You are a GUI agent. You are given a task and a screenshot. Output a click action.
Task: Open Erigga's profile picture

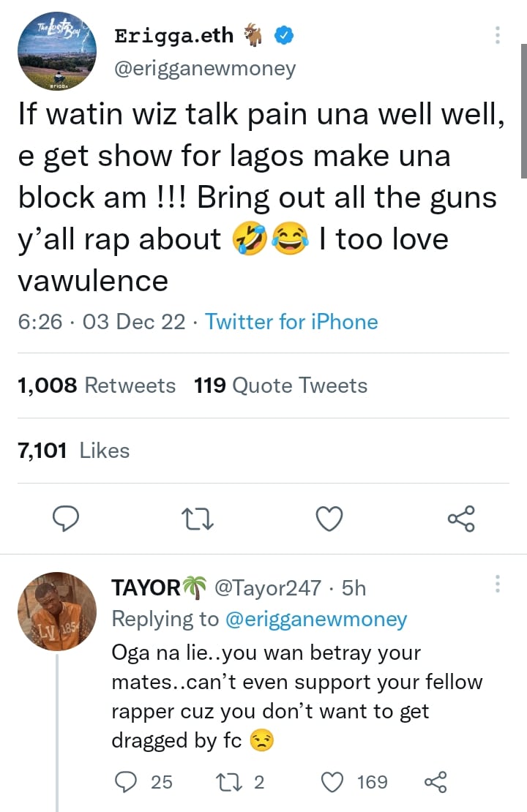(58, 53)
